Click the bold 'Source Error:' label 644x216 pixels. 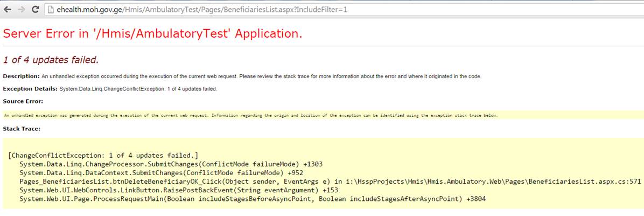(23, 101)
